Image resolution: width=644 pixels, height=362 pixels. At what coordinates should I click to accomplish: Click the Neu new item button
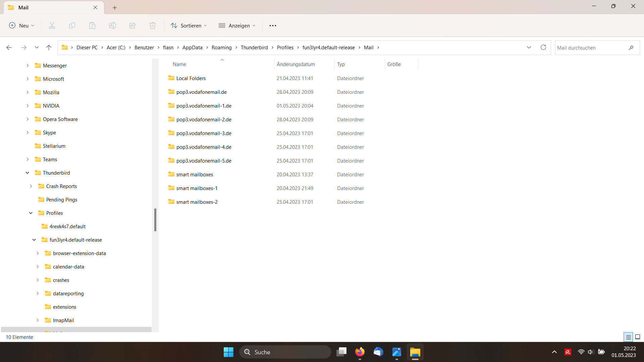tap(21, 25)
